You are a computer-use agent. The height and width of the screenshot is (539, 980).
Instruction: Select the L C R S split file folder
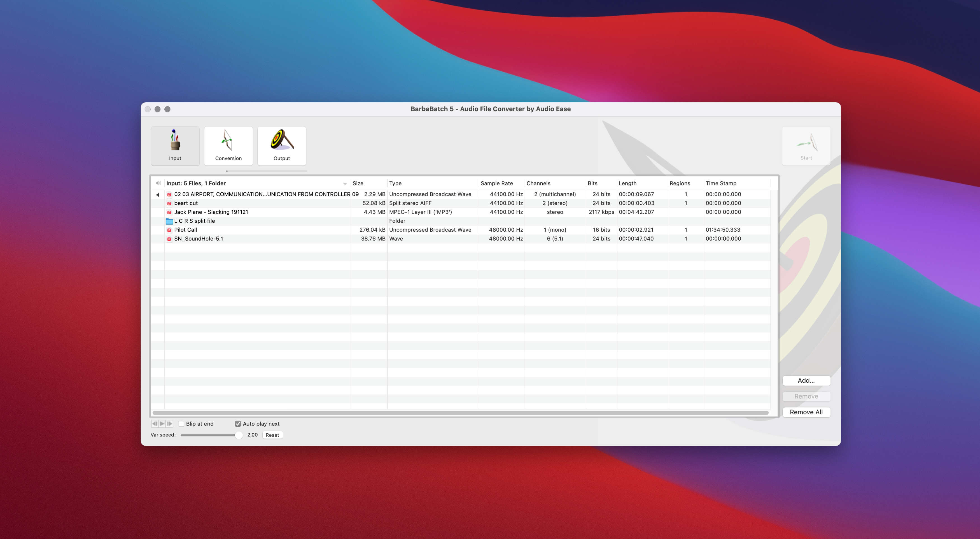194,221
